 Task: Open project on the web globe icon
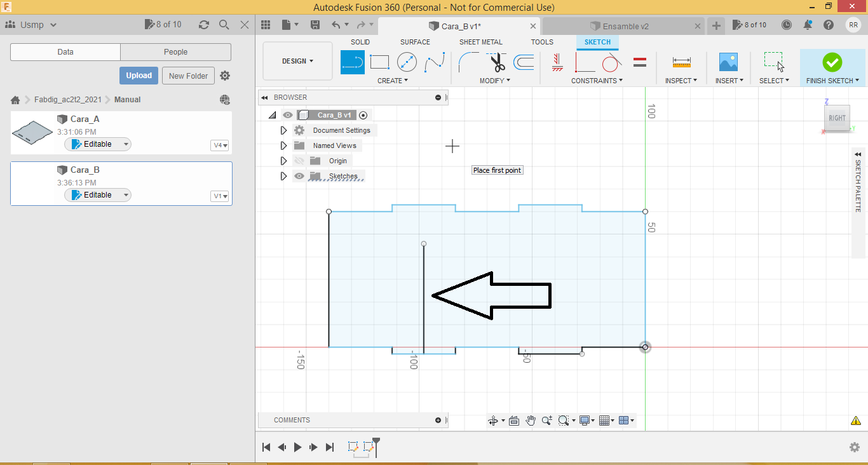(x=225, y=100)
